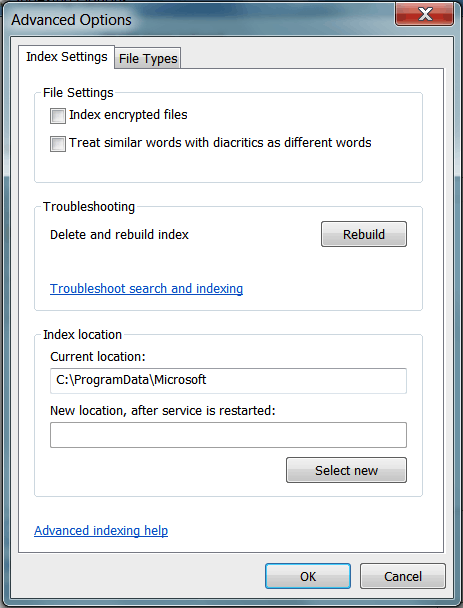The image size is (463, 608).
Task: Open Troubleshoot search and indexing link
Action: (147, 288)
